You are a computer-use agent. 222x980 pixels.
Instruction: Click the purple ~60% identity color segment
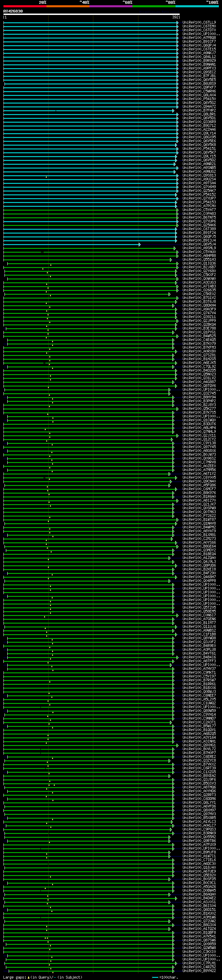point(111,6)
